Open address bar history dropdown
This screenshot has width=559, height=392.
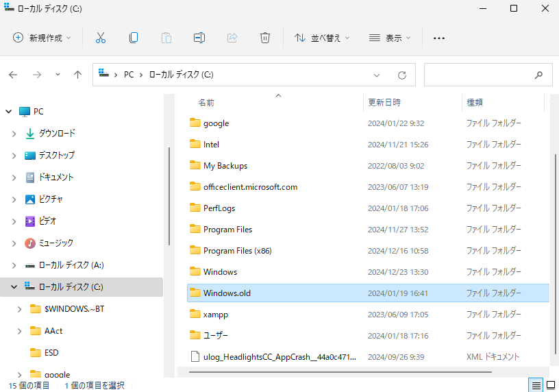point(377,75)
